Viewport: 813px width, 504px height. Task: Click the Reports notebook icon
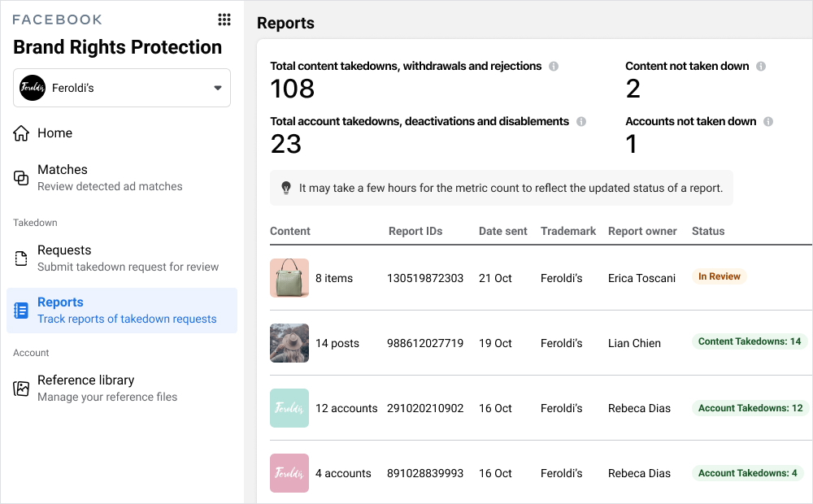pos(21,311)
